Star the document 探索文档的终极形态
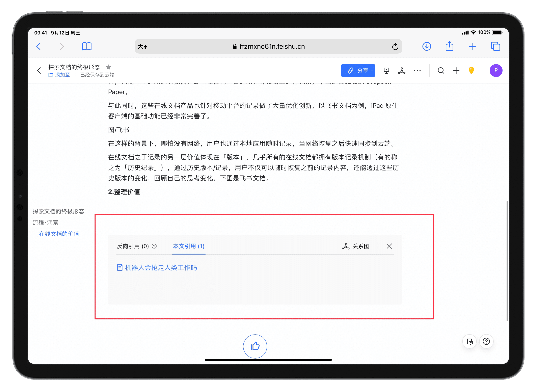 (x=108, y=67)
